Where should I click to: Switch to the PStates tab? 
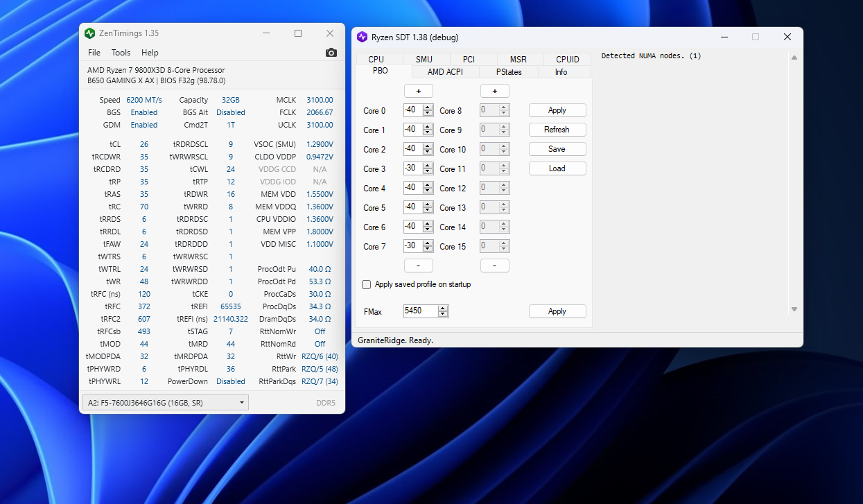tap(509, 72)
